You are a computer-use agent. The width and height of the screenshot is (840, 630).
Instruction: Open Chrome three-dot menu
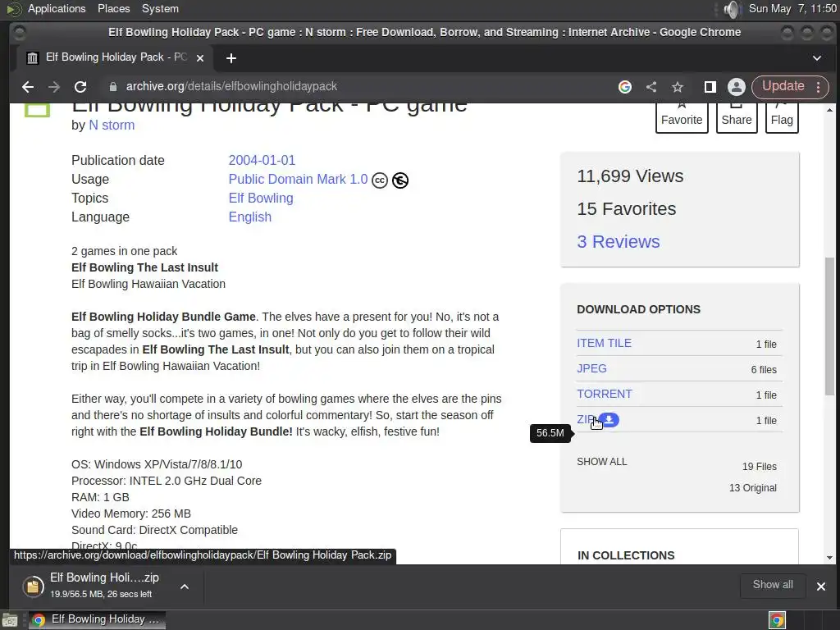click(819, 87)
